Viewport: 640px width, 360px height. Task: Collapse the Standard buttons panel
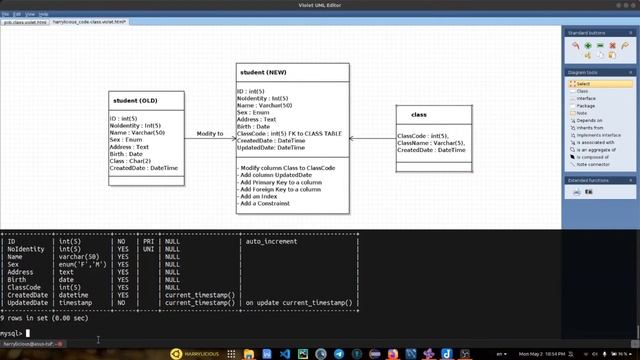click(631, 33)
